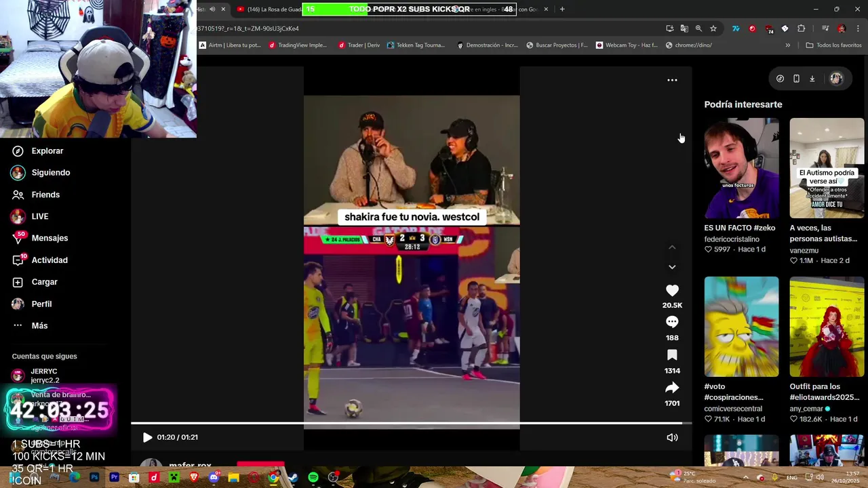The image size is (868, 488).
Task: Click the coins icon in top right
Action: tap(780, 79)
